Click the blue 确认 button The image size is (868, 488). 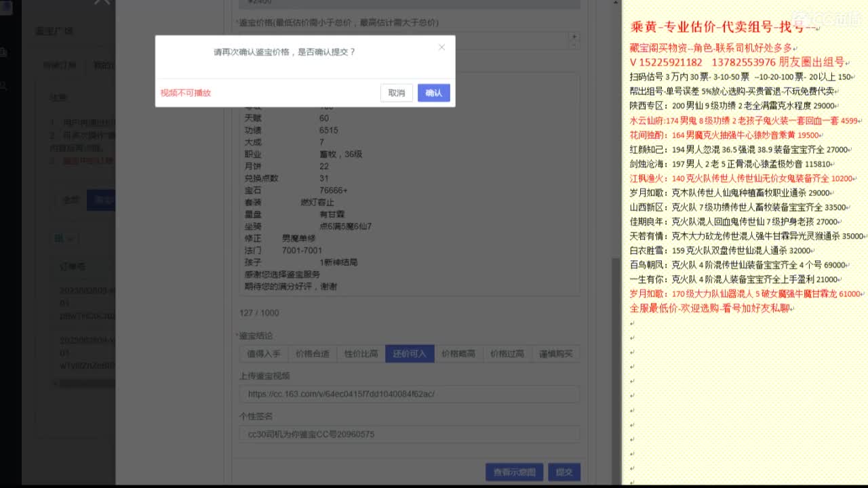434,93
